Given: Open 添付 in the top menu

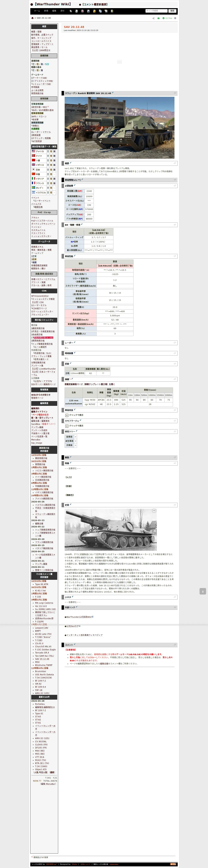Looking at the screenshot, I should click(62, 11).
